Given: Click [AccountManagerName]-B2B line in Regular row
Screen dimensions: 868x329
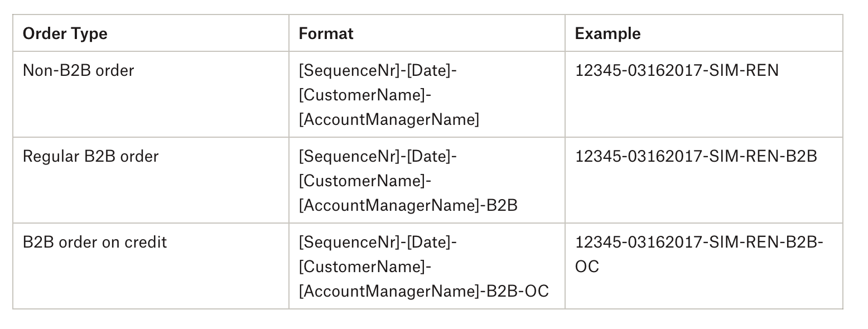Looking at the screenshot, I should pyautogui.click(x=408, y=205).
